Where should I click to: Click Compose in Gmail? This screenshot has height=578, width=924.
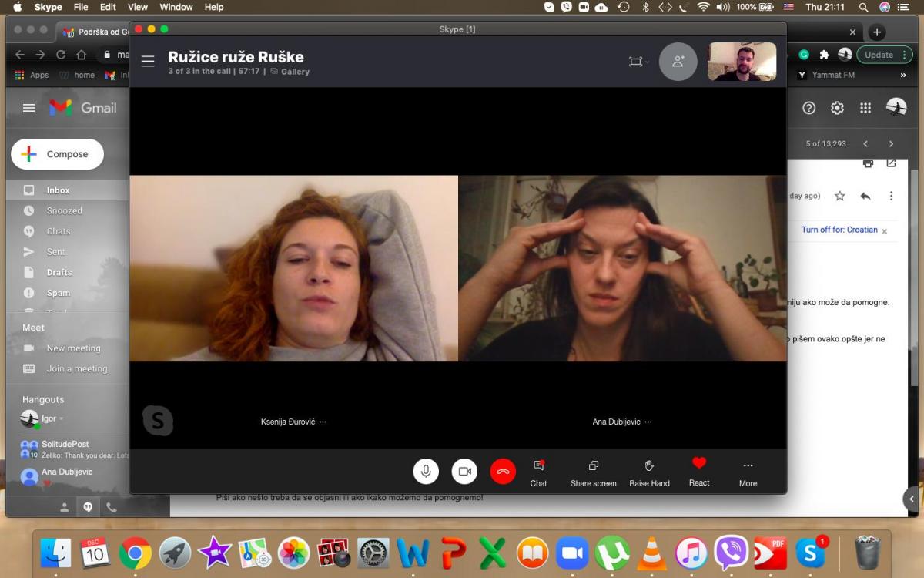[57, 154]
